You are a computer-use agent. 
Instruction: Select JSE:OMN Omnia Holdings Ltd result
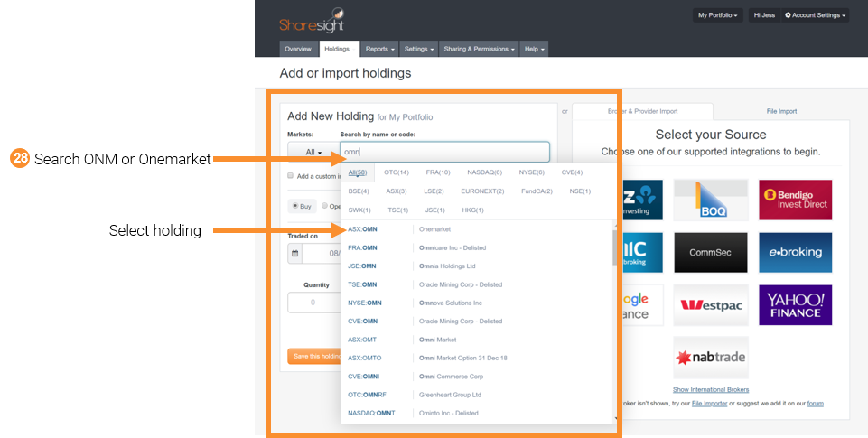477,266
